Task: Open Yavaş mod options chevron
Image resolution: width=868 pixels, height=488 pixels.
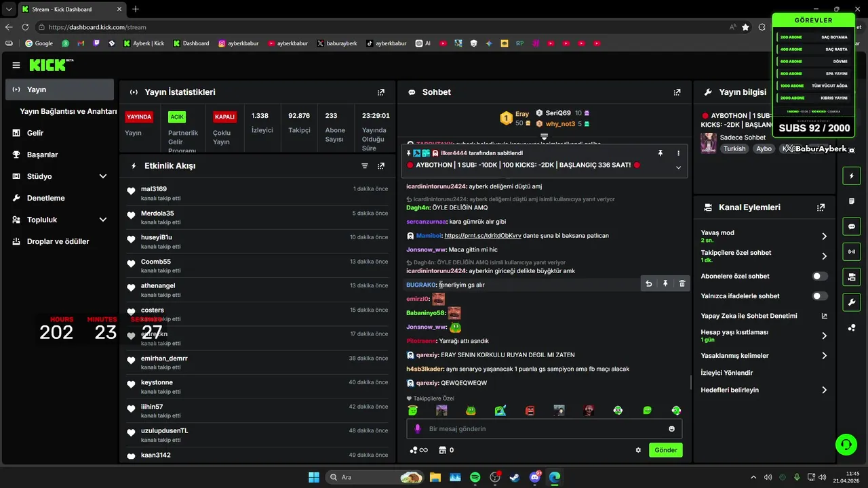Action: coord(825,237)
